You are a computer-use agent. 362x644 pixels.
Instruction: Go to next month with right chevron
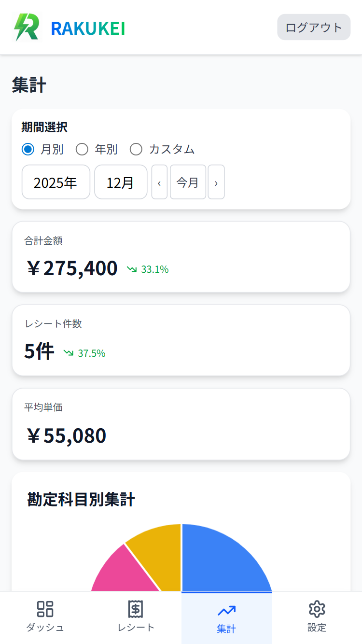click(x=216, y=183)
